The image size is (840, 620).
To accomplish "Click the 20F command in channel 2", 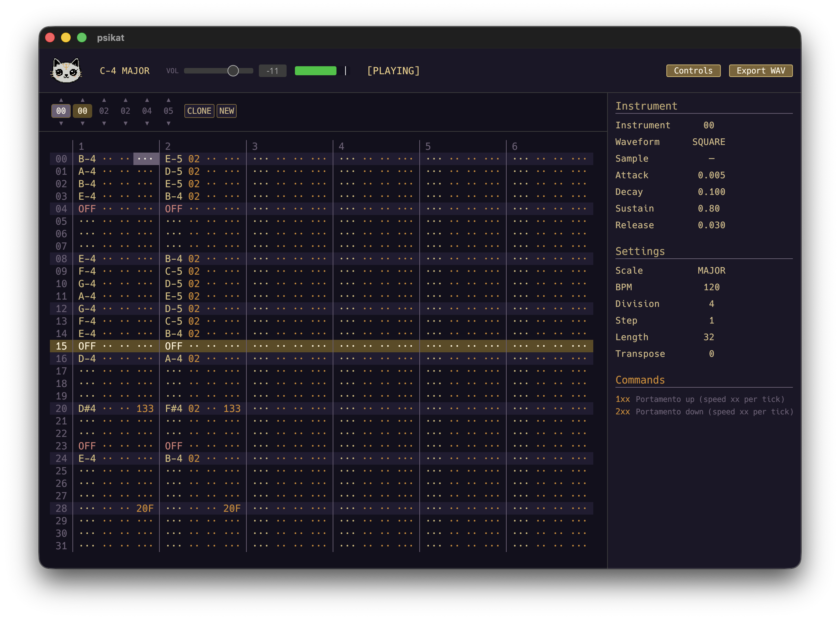I will point(231,508).
